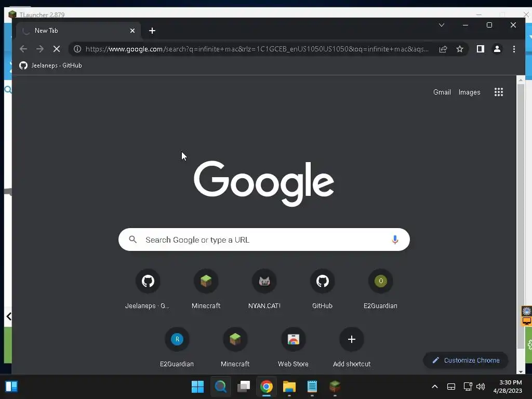Open the tab search chevron

coord(442,25)
